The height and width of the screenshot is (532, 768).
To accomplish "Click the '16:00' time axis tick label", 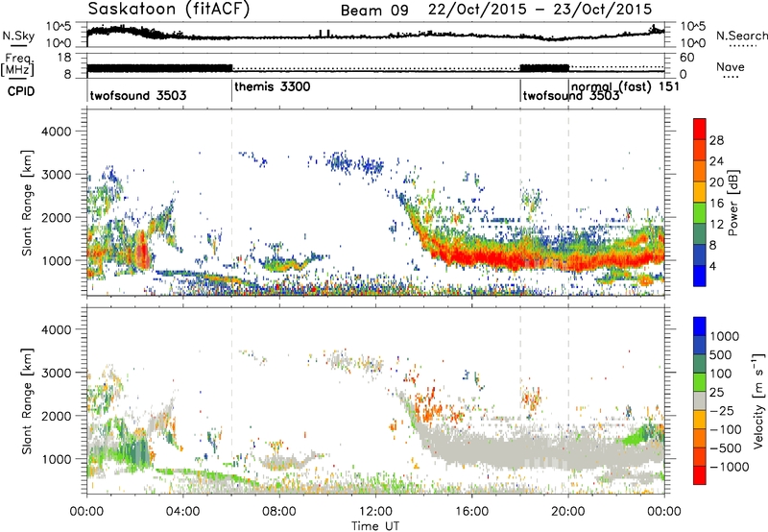I will (471, 512).
